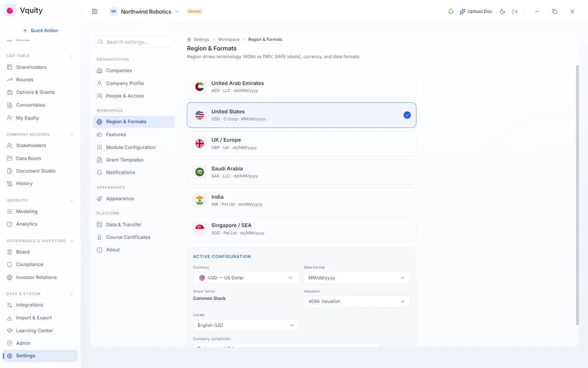Open Northwind Robotics company switcher
This screenshot has width=588, height=368.
[144, 11]
